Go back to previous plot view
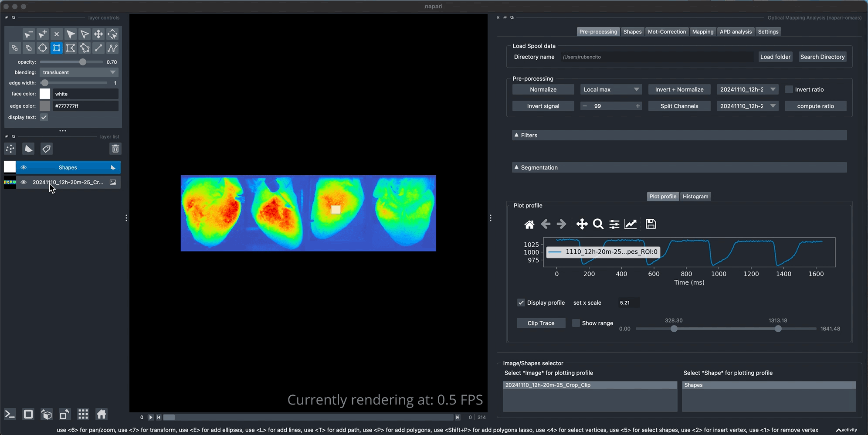The width and height of the screenshot is (868, 435). point(546,224)
